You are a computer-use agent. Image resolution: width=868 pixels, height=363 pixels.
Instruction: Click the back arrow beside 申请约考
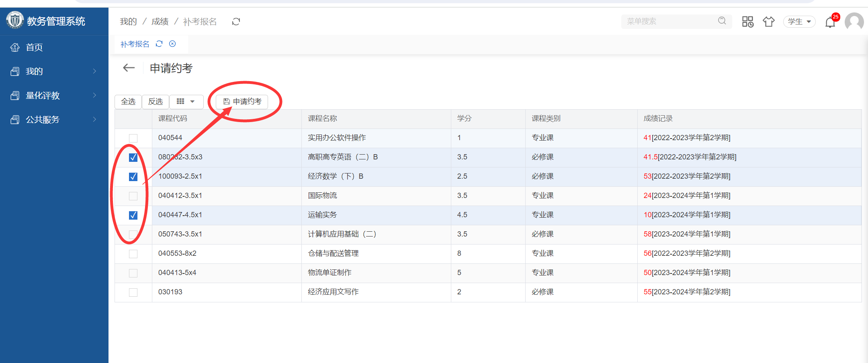(x=129, y=68)
